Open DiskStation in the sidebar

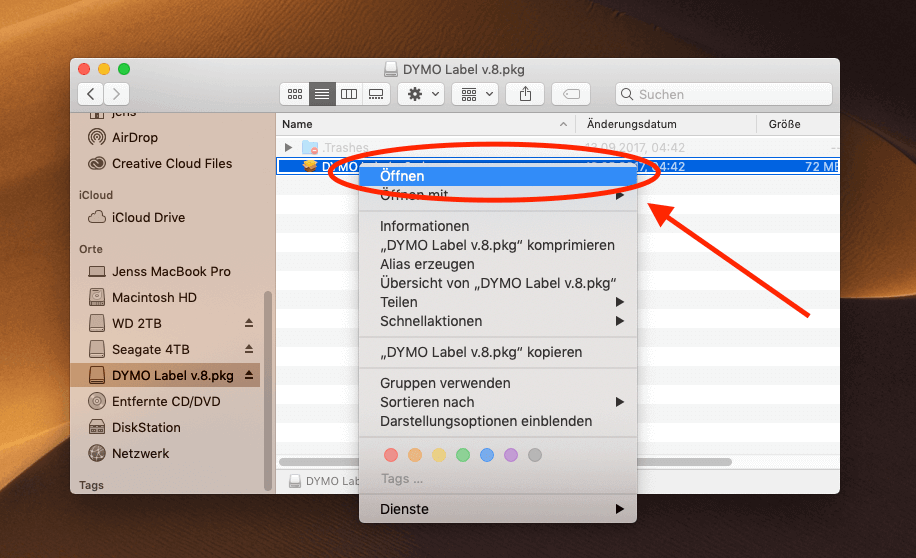[146, 427]
